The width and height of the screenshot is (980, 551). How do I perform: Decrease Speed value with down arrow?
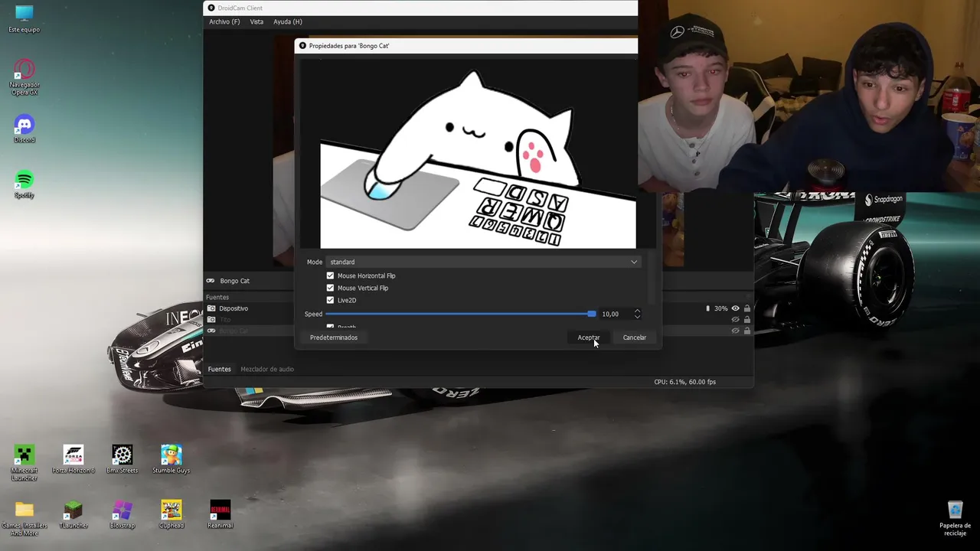tap(637, 316)
